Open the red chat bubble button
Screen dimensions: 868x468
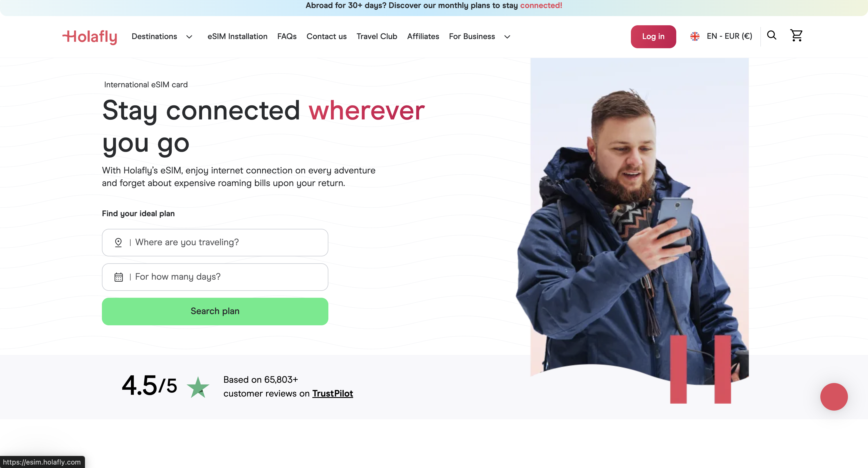pos(834,397)
